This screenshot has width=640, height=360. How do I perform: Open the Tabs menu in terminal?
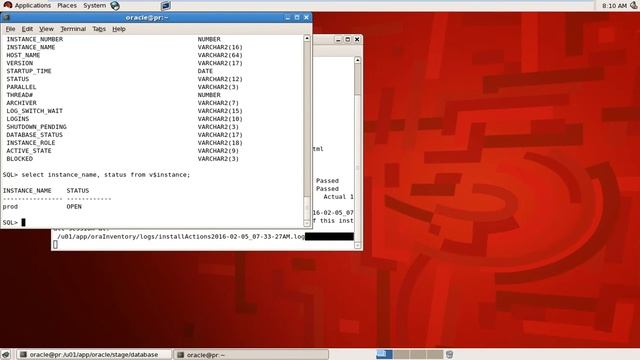(x=99, y=29)
